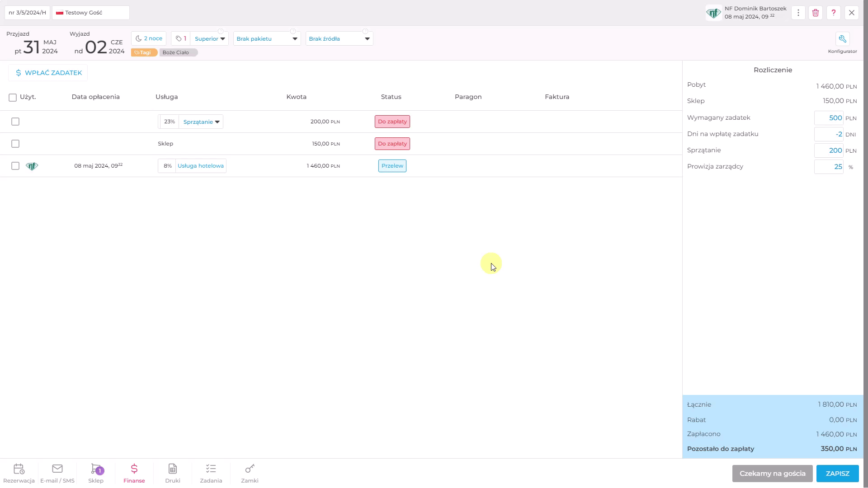The image size is (868, 488).
Task: Open the Brak źródła dropdown
Action: [x=339, y=39]
